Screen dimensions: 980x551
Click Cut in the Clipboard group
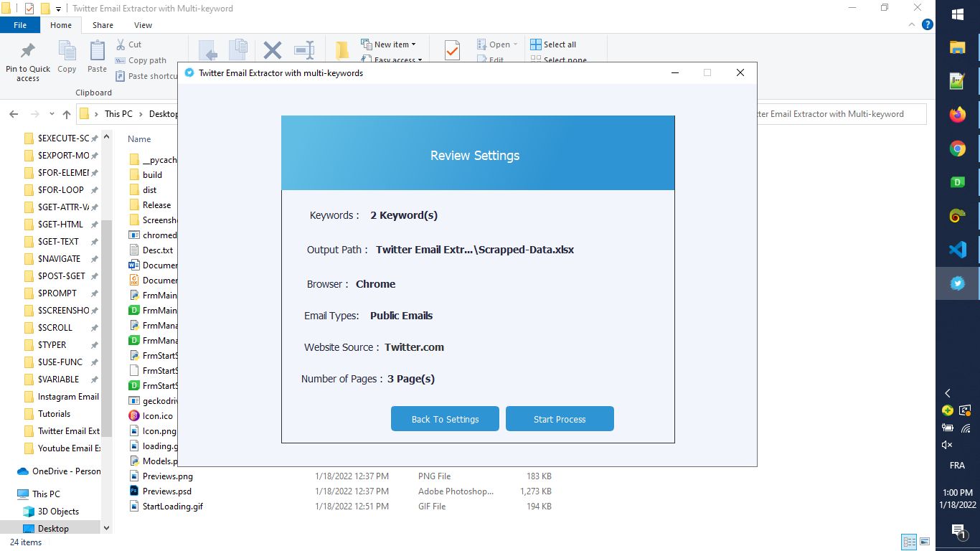[x=128, y=44]
